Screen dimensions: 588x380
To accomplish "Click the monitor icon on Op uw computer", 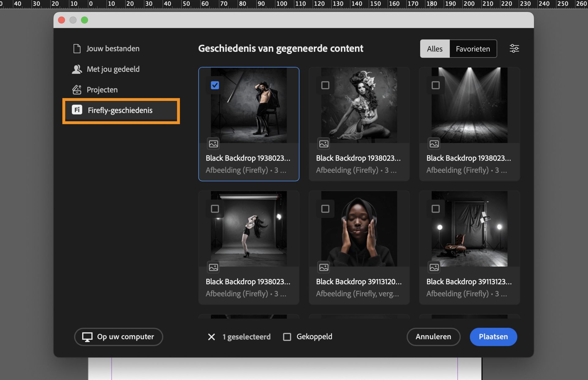I will click(87, 337).
